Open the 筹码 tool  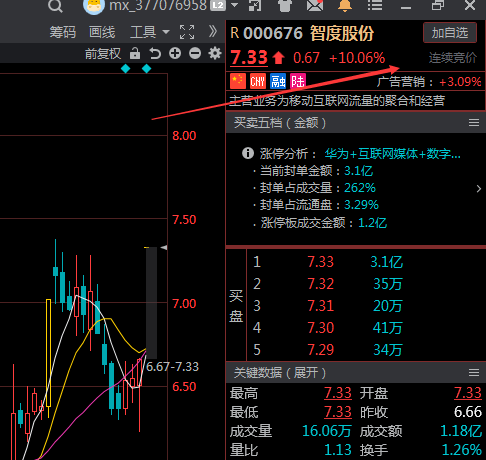tap(63, 33)
